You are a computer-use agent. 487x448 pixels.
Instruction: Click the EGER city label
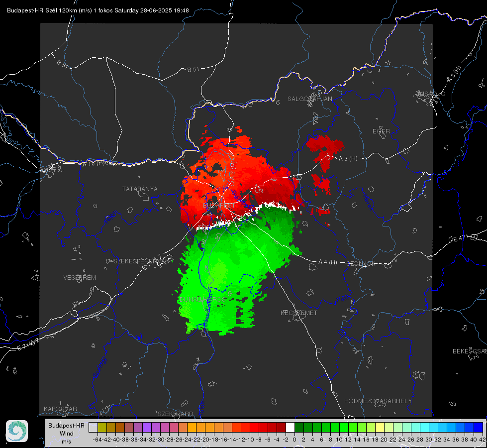(381, 131)
